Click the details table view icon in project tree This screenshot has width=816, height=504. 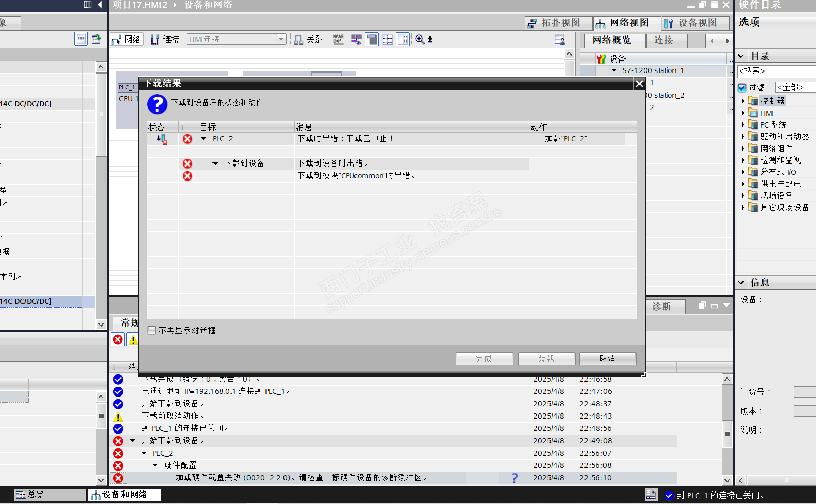click(81, 39)
